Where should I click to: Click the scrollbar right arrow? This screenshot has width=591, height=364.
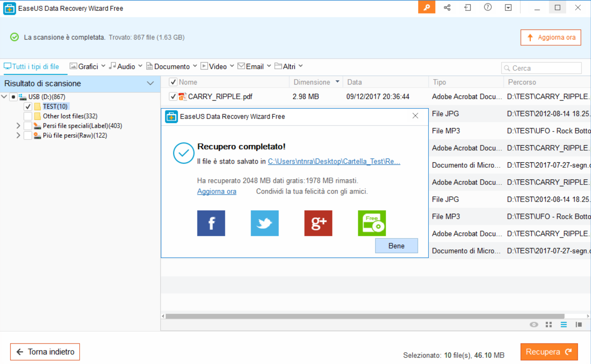click(x=588, y=316)
